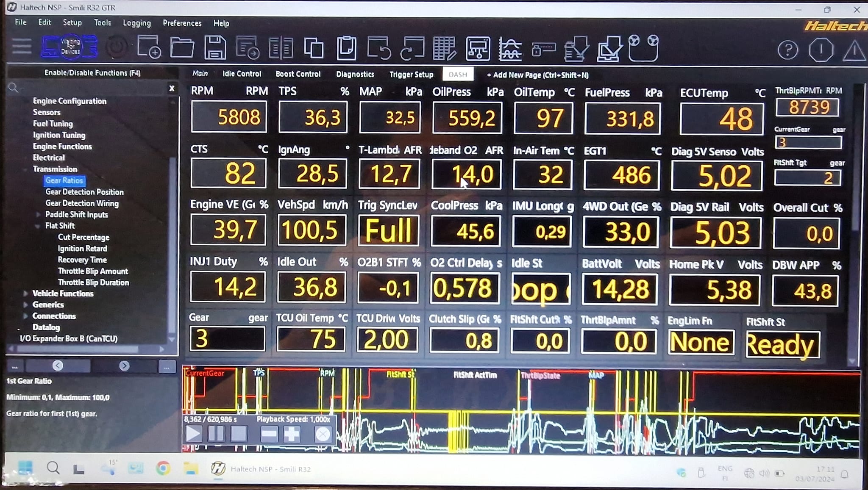
Task: Click the octagon exclamation alert icon
Action: (x=821, y=50)
